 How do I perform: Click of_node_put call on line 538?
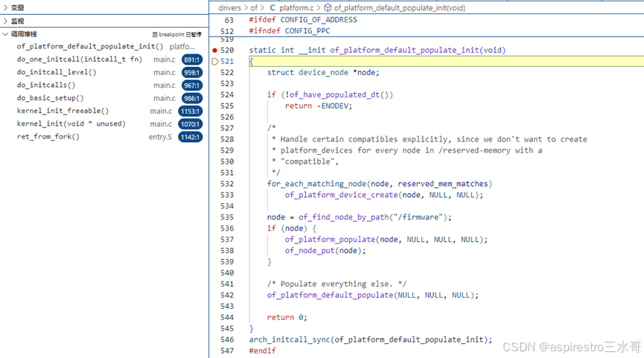310,250
